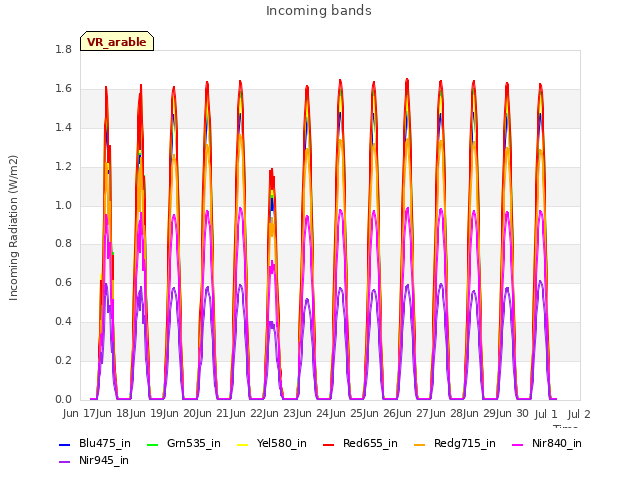Click the 1.0 y-axis tick value
This screenshot has width=640, height=480.
[63, 205]
